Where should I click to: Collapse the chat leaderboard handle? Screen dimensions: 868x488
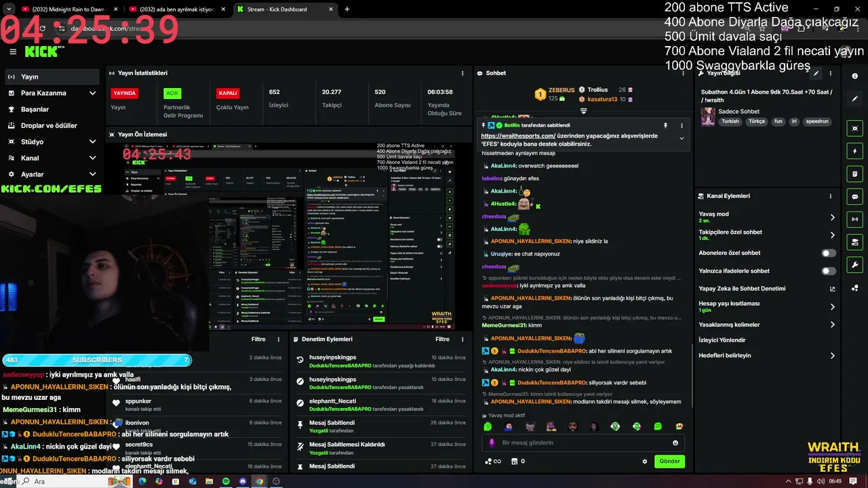[583, 110]
